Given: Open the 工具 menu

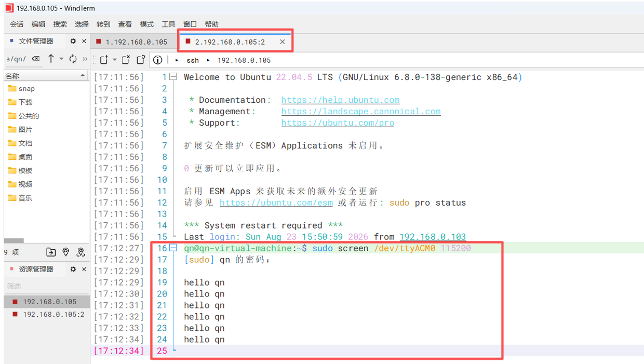Looking at the screenshot, I should click(168, 24).
